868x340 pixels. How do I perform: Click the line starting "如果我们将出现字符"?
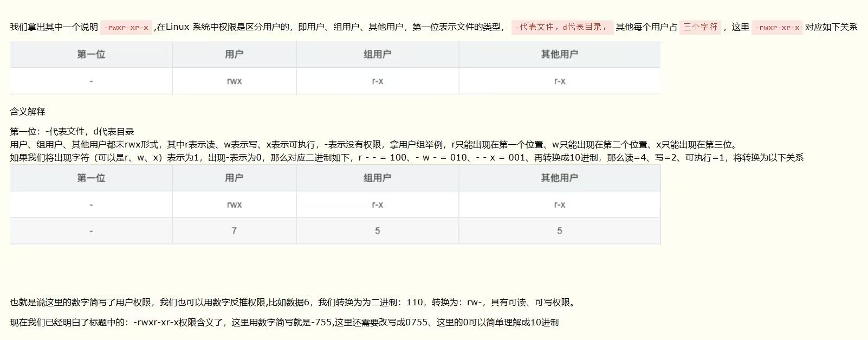pos(407,158)
